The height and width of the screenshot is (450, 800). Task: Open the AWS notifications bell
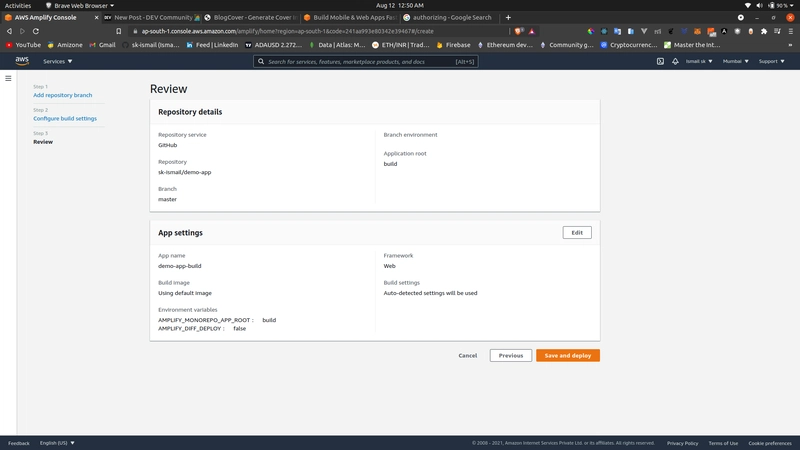(675, 61)
